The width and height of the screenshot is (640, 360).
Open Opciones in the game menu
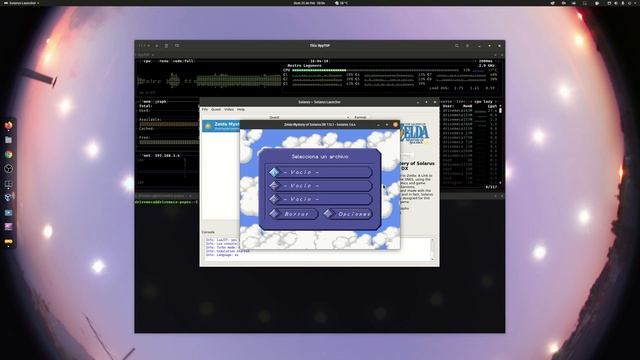[x=347, y=214]
